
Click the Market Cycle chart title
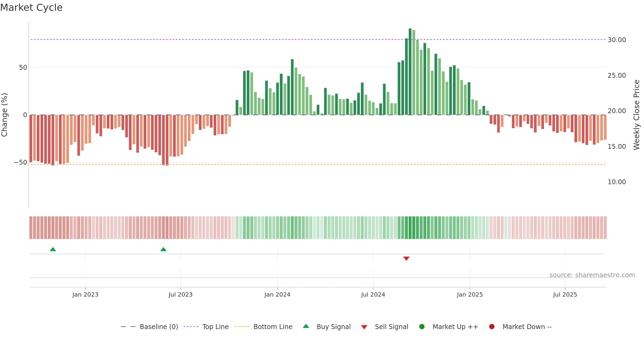point(31,8)
